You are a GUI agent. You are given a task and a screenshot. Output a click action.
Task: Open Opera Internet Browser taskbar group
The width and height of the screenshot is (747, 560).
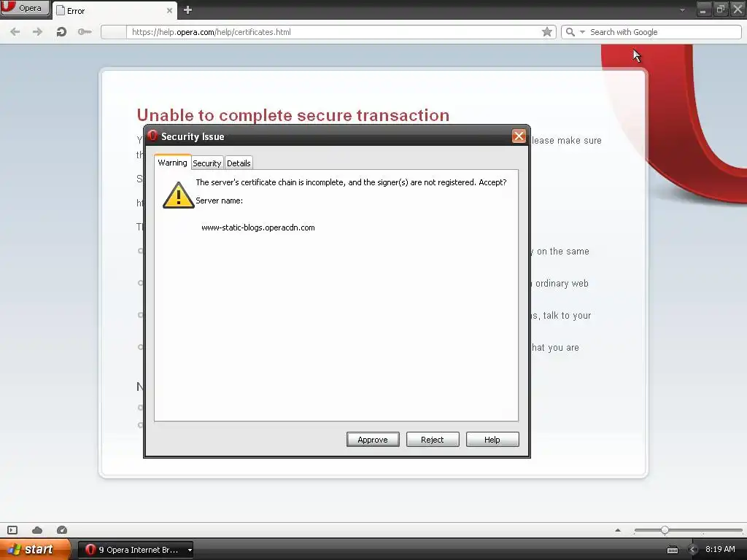tap(136, 550)
